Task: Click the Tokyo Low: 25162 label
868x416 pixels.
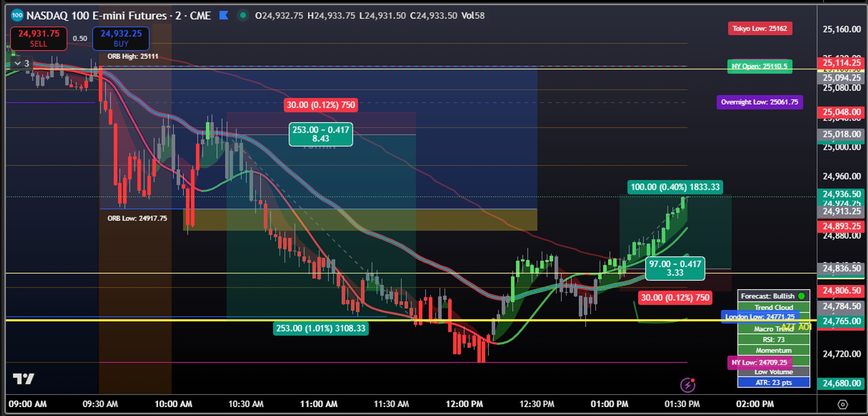Action: point(760,28)
